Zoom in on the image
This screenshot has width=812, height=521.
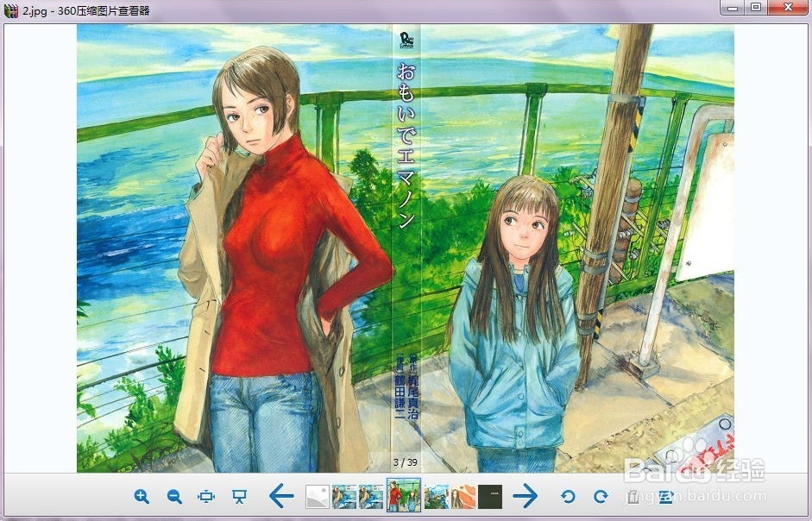click(x=142, y=496)
